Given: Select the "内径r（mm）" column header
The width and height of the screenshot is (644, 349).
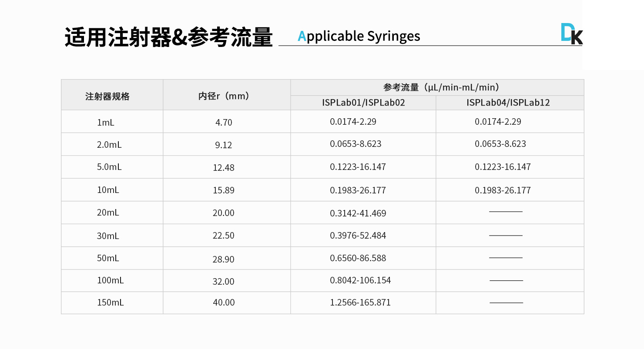Looking at the screenshot, I should pyautogui.click(x=224, y=96).
